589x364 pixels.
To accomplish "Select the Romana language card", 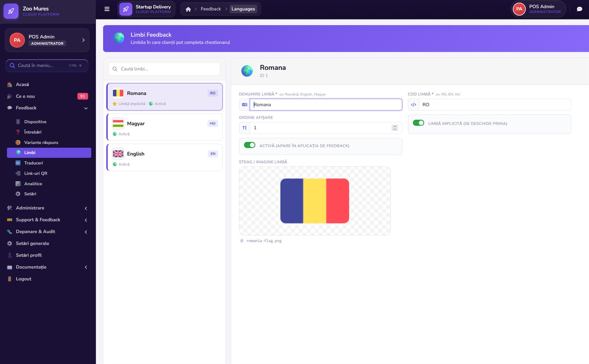I will pyautogui.click(x=165, y=97).
